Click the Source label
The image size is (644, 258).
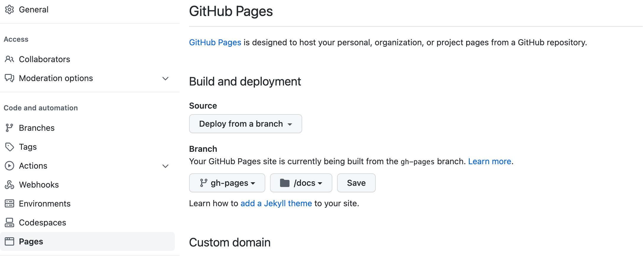(203, 106)
